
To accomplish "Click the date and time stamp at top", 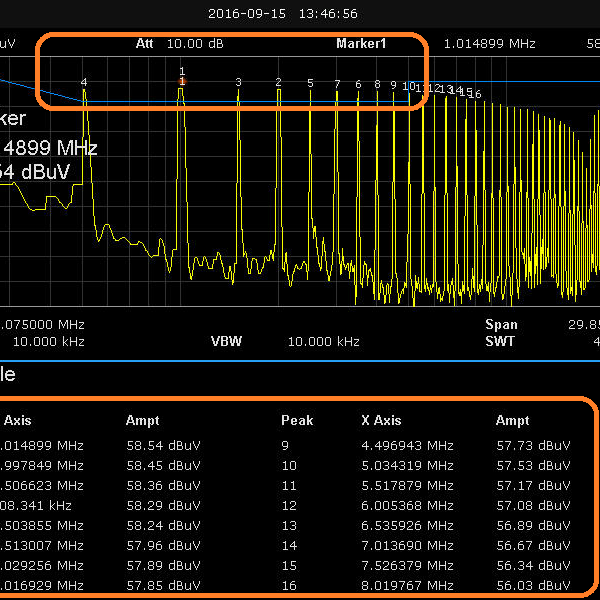I will (282, 14).
